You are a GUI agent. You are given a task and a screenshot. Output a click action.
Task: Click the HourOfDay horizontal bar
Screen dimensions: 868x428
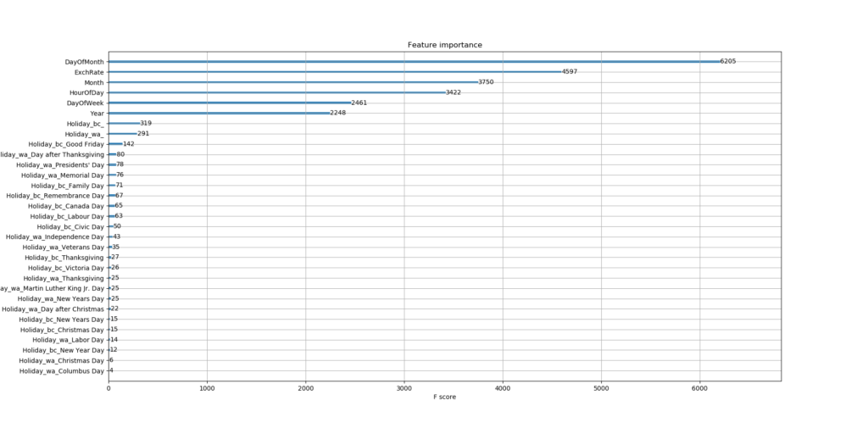(277, 92)
